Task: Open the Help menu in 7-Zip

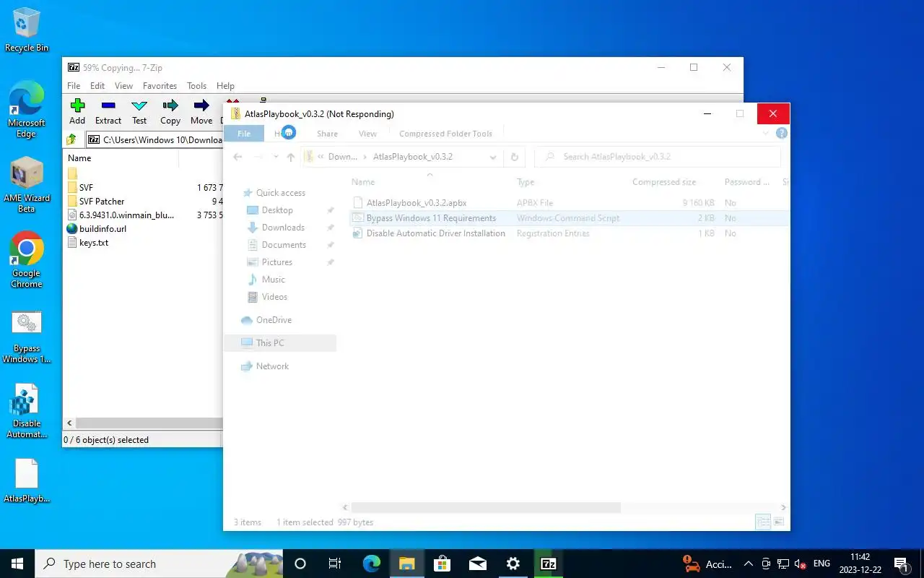Action: point(225,85)
